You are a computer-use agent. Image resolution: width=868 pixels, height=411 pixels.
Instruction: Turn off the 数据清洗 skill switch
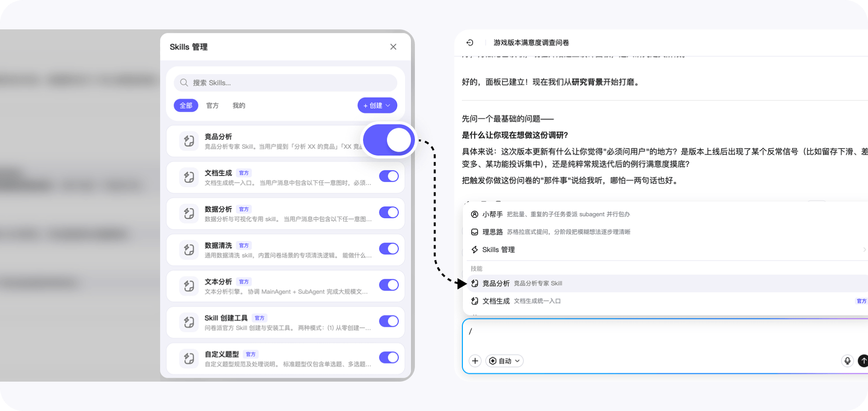click(x=389, y=249)
